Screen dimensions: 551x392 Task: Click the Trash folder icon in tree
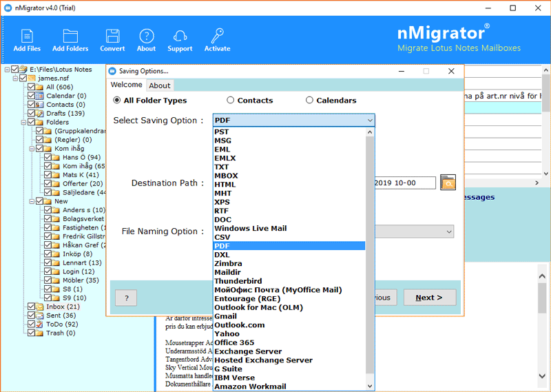pos(40,333)
